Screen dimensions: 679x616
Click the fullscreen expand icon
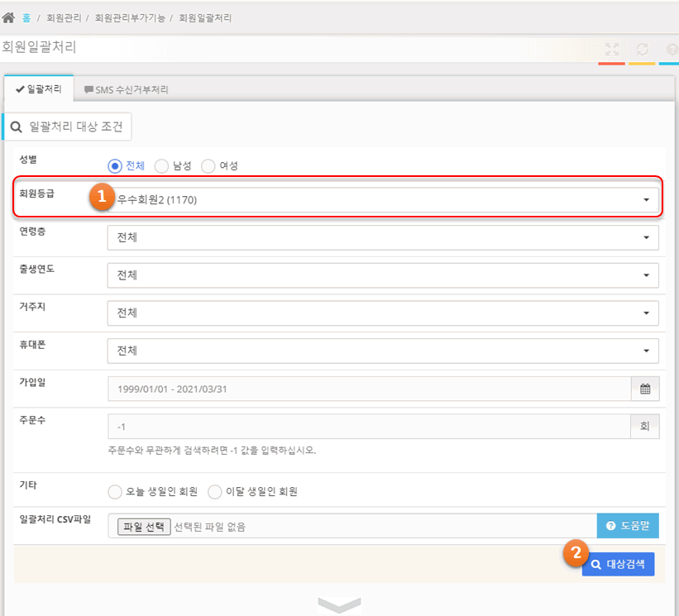(x=611, y=49)
